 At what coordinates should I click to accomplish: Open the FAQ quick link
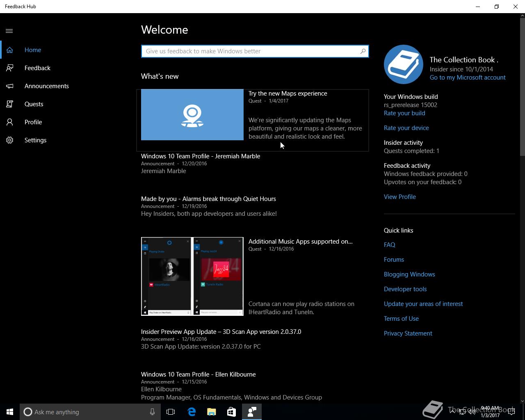pyautogui.click(x=390, y=245)
